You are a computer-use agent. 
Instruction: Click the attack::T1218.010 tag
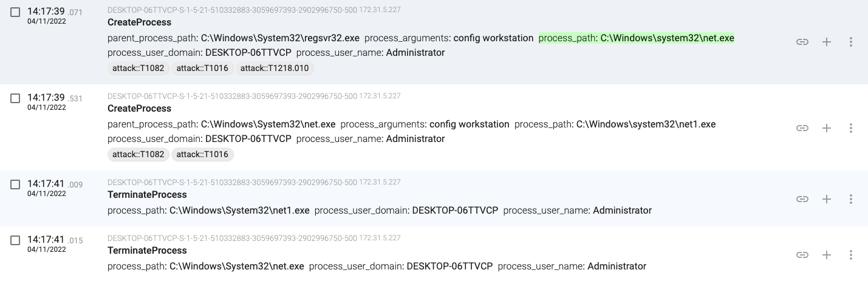[x=275, y=68]
